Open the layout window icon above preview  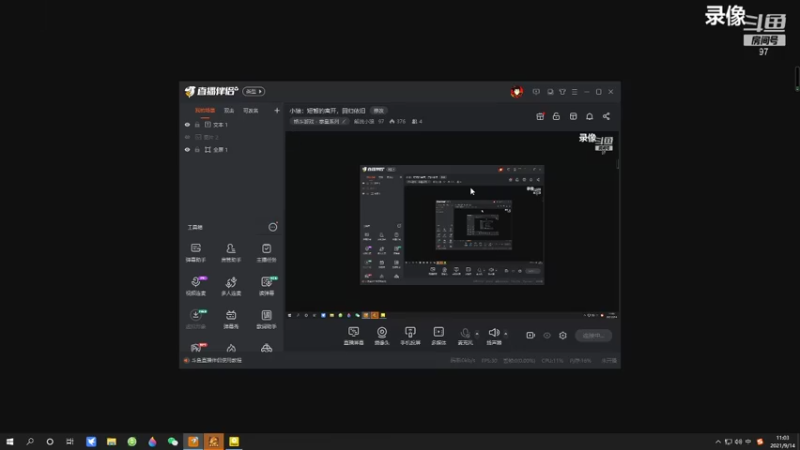(573, 116)
